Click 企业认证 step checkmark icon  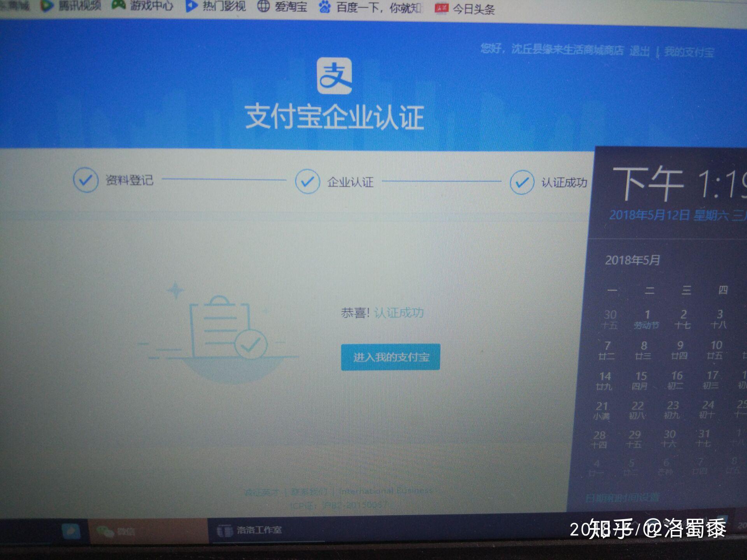tap(307, 181)
